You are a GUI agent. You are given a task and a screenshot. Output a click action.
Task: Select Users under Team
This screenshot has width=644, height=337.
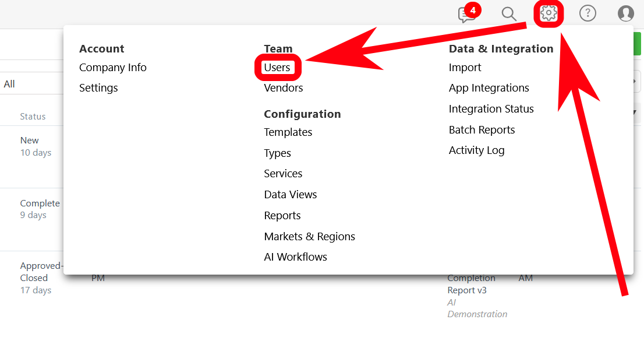pos(277,68)
